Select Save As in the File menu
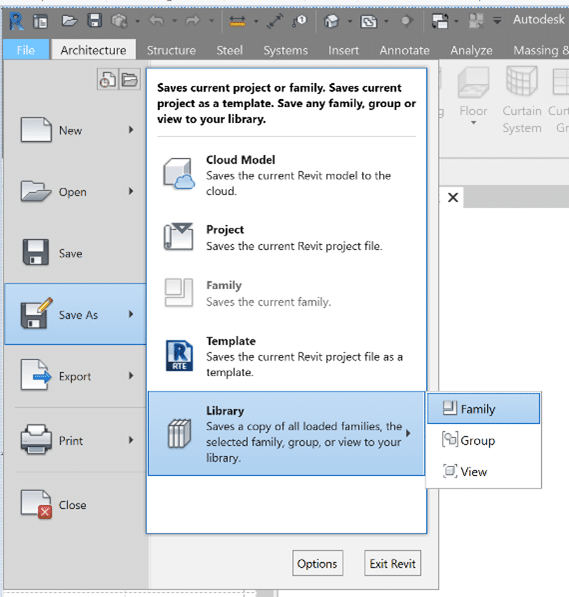The image size is (569, 597). pyautogui.click(x=75, y=314)
